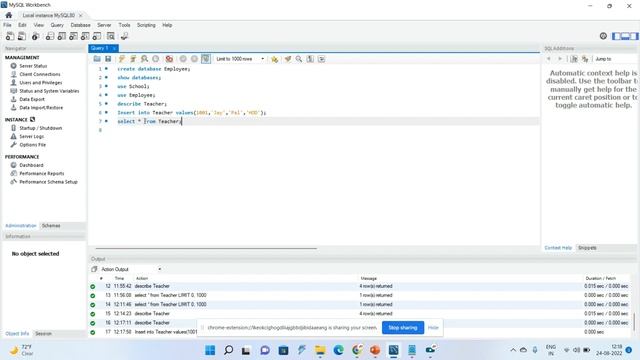
Task: Click Stop sharing button
Action: (x=403, y=328)
